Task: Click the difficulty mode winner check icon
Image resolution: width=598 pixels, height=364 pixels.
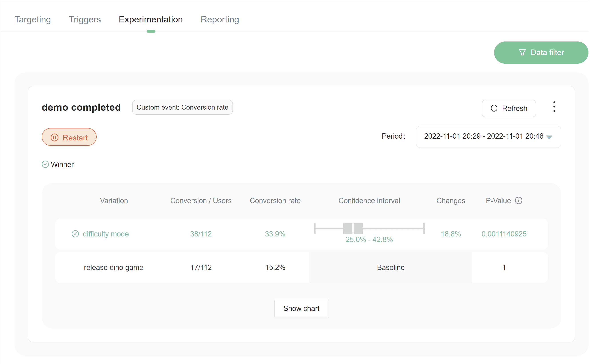Action: 75,234
